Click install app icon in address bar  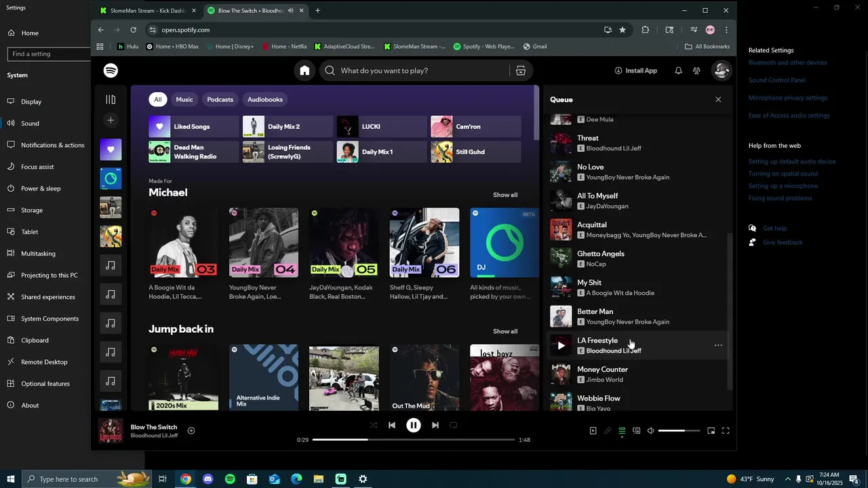pos(608,30)
